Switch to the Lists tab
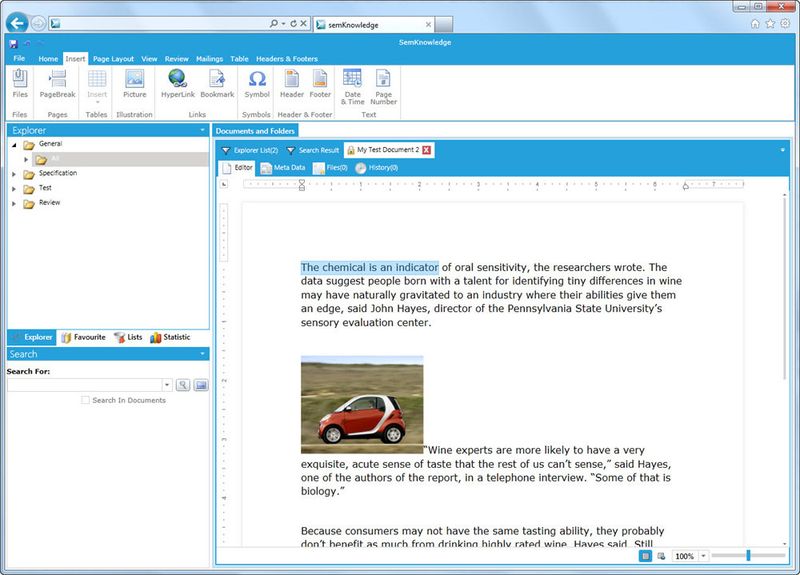 128,337
